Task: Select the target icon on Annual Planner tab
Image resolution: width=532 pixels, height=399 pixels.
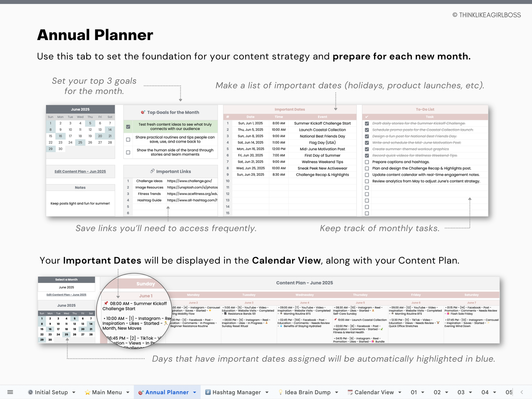Action: pyautogui.click(x=142, y=392)
